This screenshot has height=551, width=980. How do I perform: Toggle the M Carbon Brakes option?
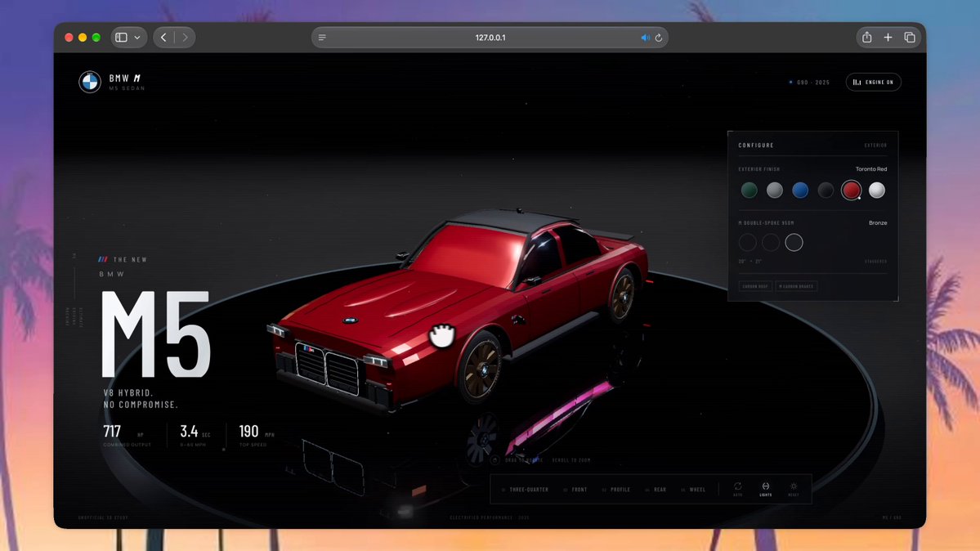click(x=796, y=286)
